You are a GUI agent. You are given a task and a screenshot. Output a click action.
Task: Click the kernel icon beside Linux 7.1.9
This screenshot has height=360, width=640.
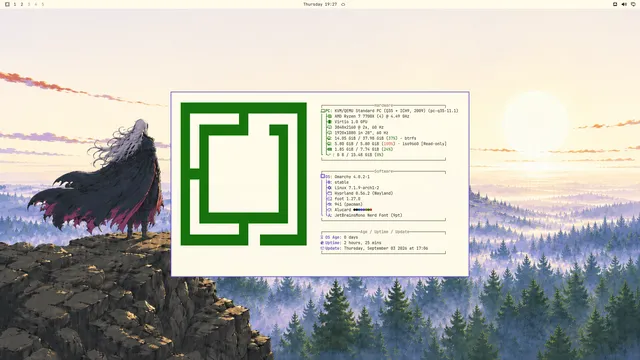tap(329, 188)
